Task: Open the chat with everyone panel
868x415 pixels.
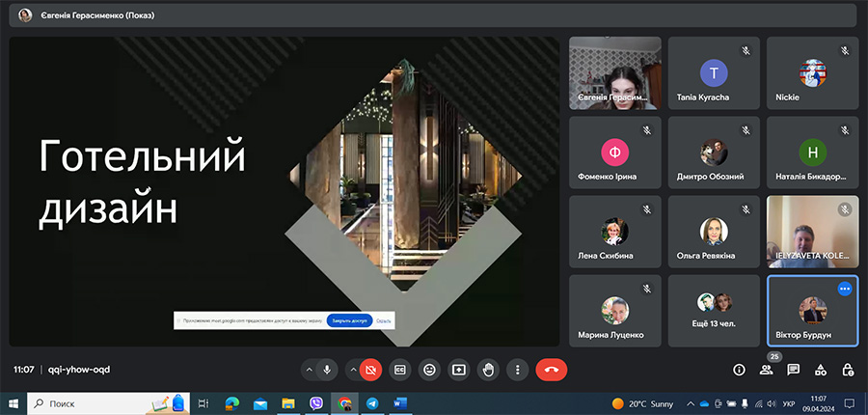Action: pos(794,370)
